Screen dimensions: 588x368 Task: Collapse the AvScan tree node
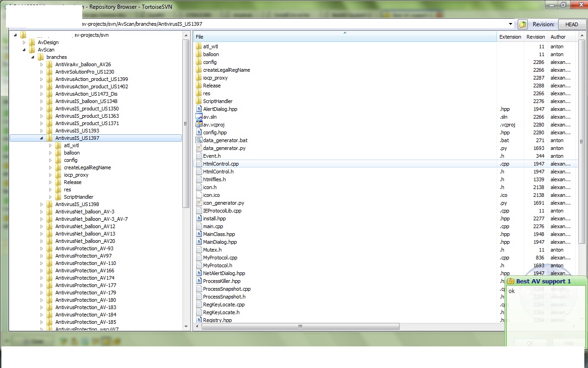click(24, 50)
